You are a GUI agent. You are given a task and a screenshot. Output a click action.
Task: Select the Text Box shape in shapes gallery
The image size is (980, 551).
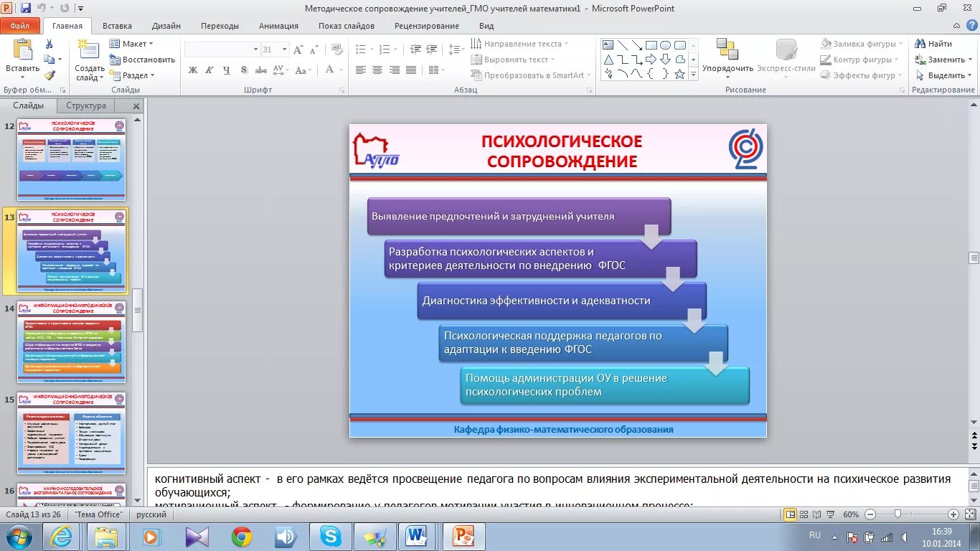click(x=608, y=44)
